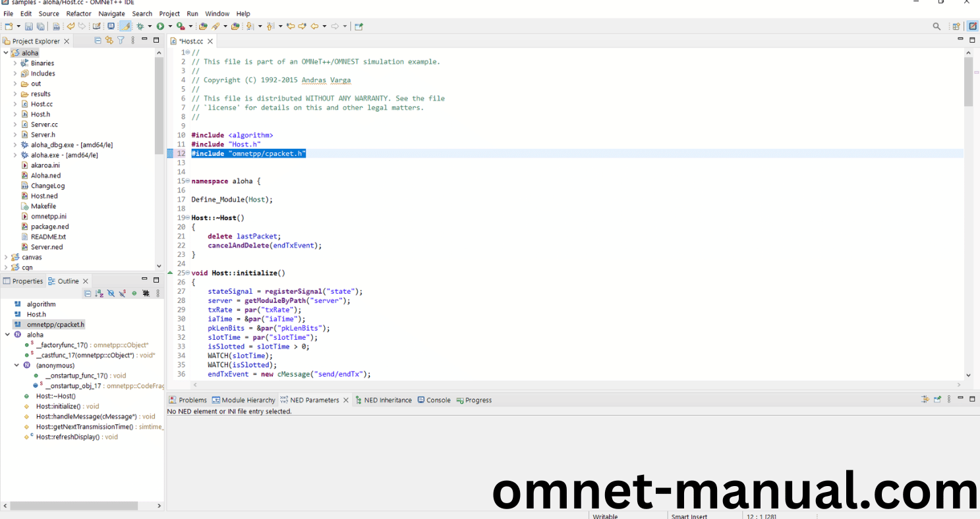Collapse All items in the Outline view

click(88, 293)
